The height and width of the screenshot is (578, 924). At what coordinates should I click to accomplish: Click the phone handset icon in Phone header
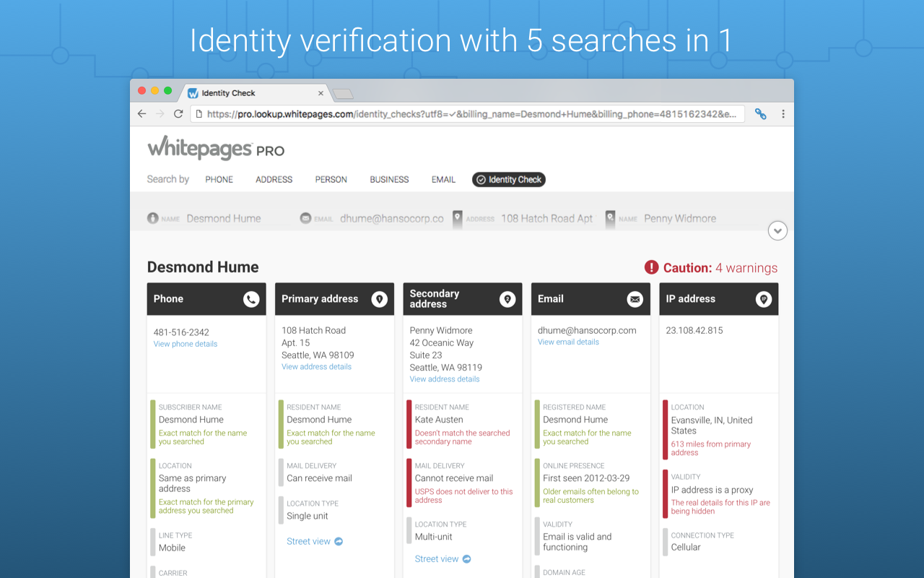click(x=251, y=299)
